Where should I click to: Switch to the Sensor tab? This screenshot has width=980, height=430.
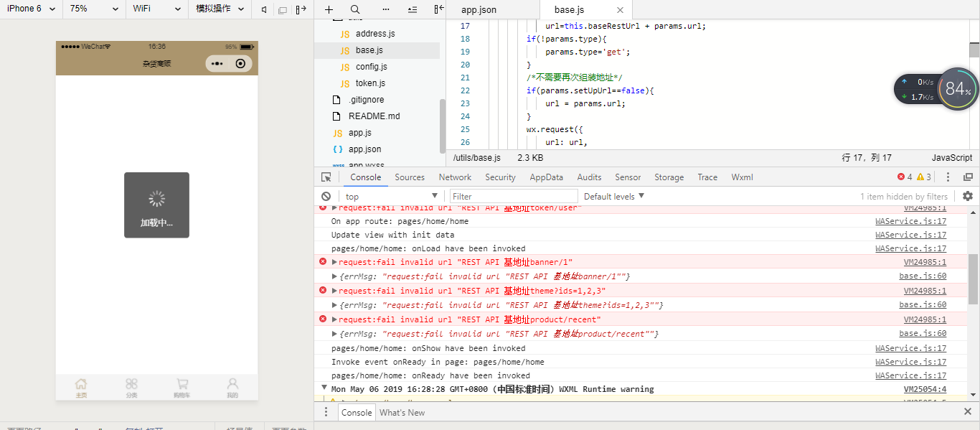[628, 177]
